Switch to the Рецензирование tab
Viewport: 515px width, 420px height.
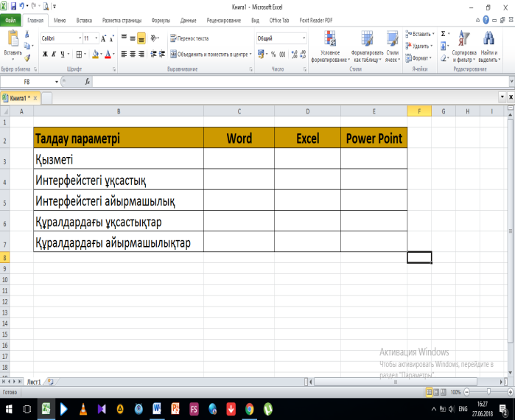(224, 21)
